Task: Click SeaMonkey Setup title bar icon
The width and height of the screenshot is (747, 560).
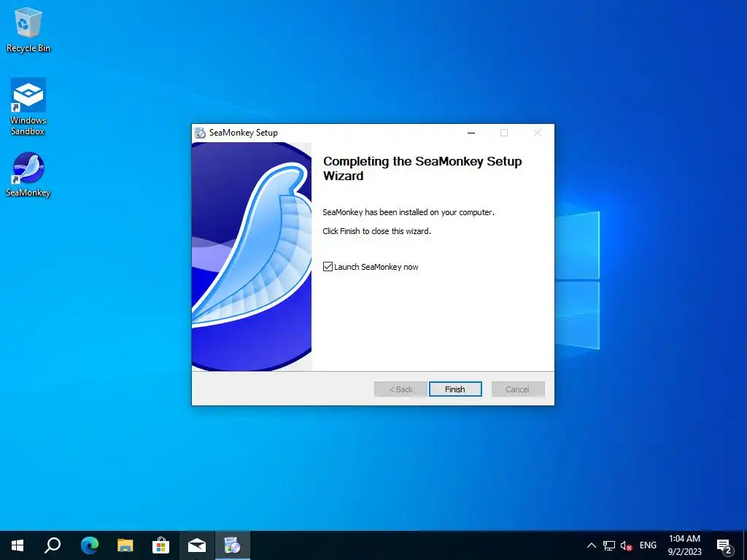Action: tap(200, 133)
